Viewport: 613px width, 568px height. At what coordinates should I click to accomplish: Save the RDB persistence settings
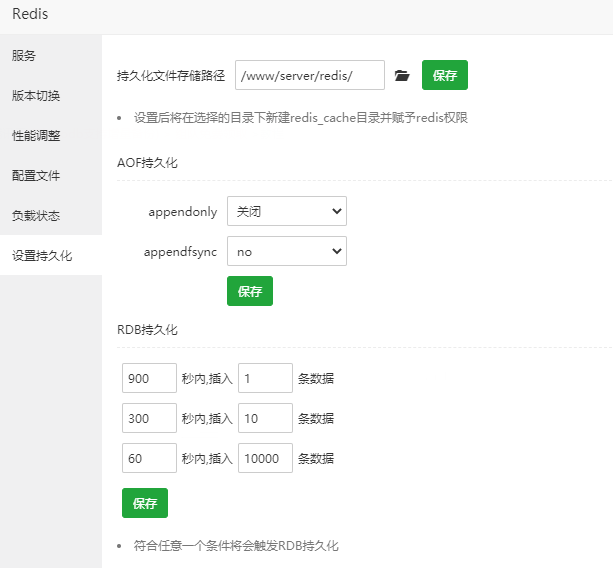point(145,503)
